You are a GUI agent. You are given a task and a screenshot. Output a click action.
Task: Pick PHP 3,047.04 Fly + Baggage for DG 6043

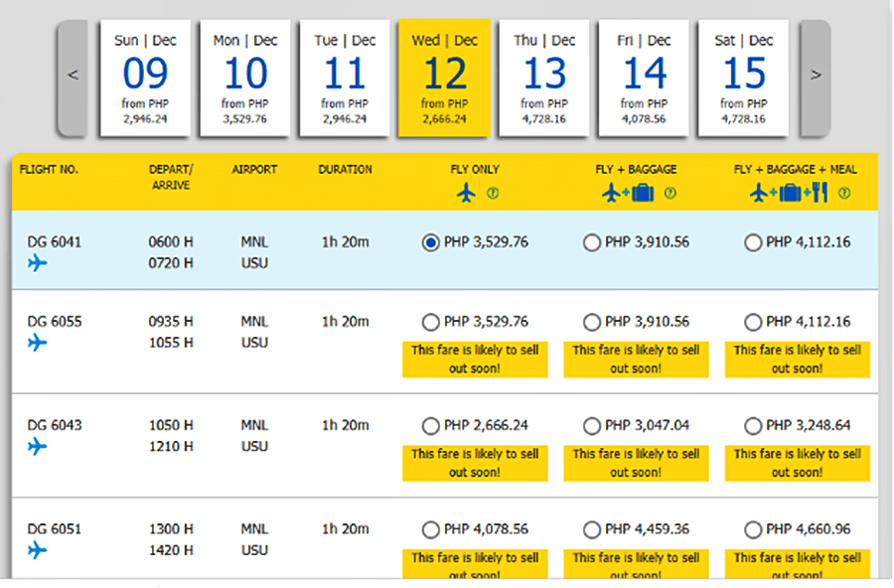592,426
